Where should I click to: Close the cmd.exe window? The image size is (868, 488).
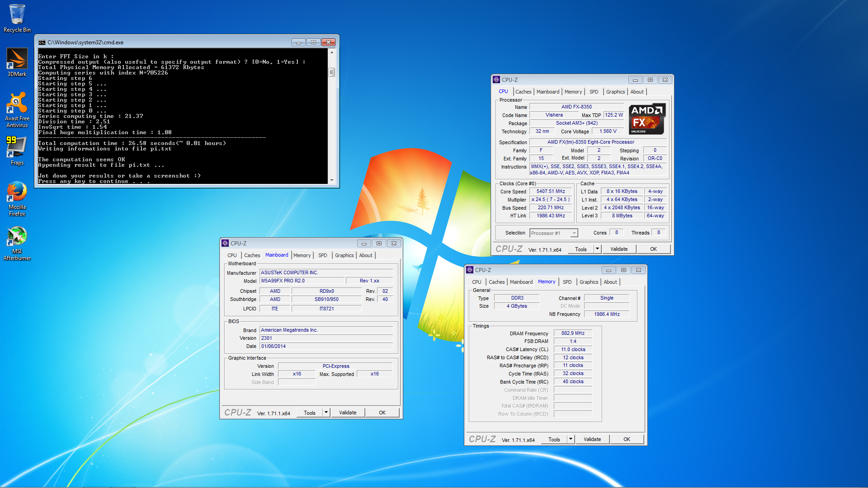[329, 42]
